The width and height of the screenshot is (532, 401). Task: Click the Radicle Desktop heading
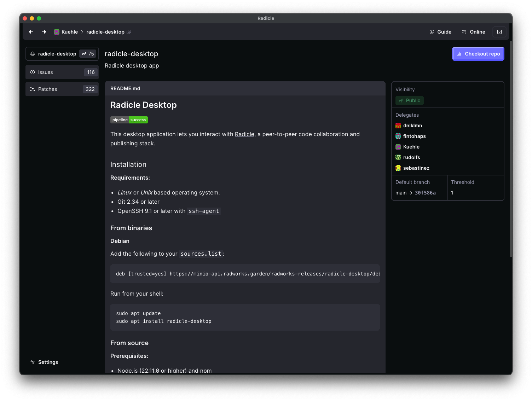pos(144,105)
